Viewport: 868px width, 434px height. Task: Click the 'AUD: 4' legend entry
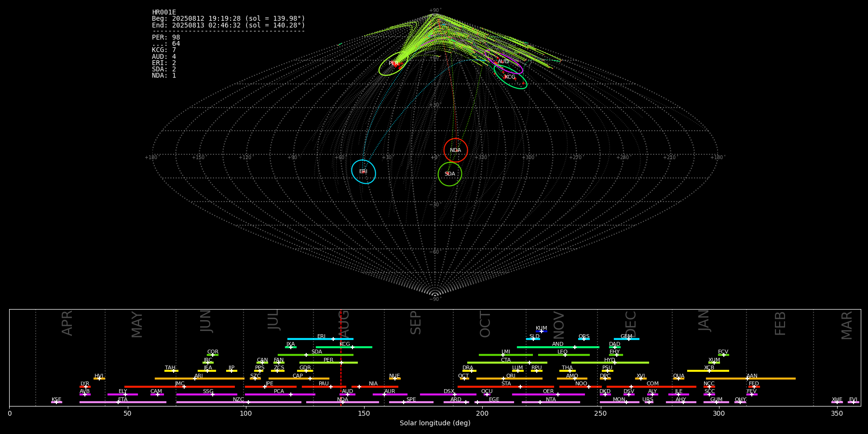point(164,56)
